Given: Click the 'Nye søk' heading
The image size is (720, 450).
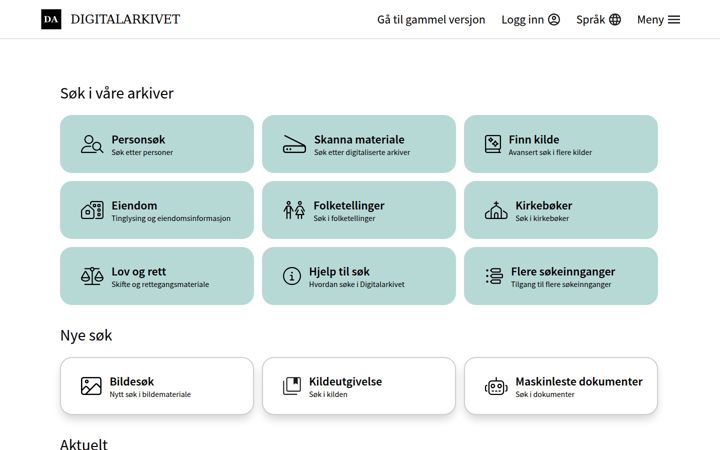Looking at the screenshot, I should pos(86,335).
